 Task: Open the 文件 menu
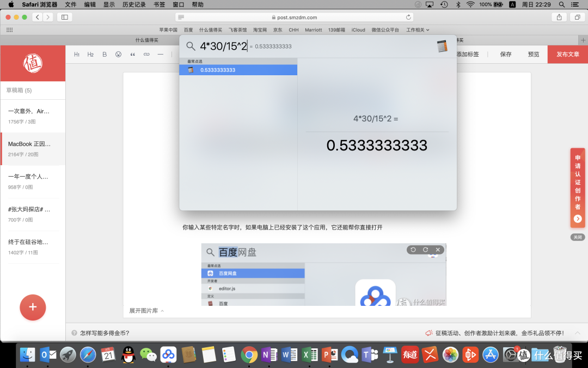click(x=70, y=4)
